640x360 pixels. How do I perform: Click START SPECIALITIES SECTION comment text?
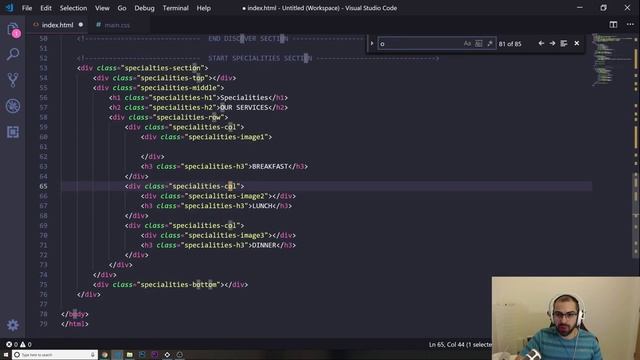[260, 58]
